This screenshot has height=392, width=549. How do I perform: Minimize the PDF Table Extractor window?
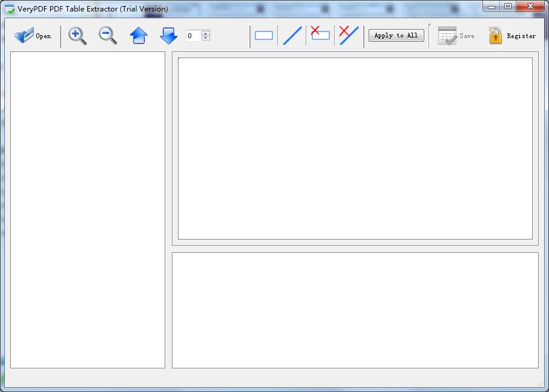(491, 7)
